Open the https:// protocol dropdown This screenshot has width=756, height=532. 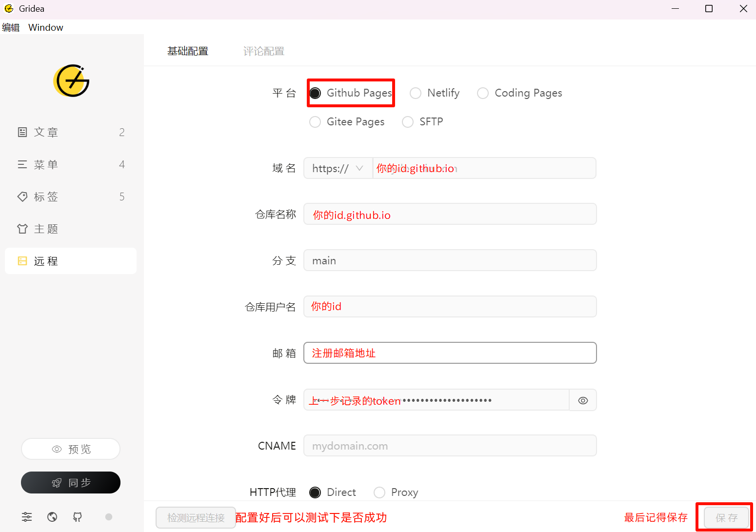(x=338, y=168)
